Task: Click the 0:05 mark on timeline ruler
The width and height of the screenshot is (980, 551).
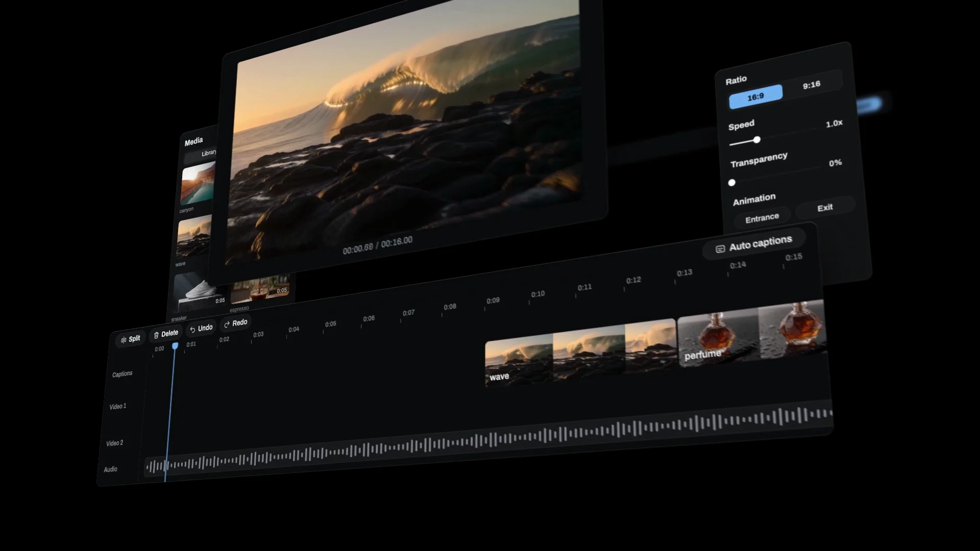Action: (x=331, y=324)
